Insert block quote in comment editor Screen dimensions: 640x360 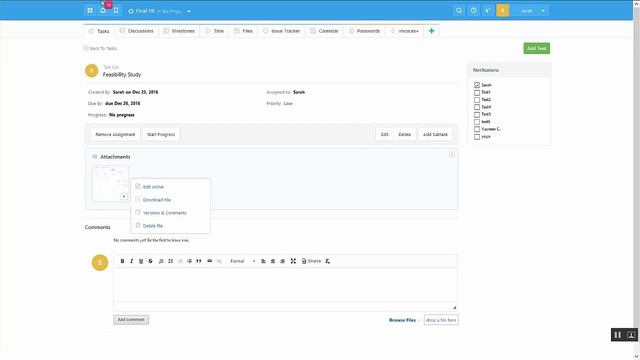tap(199, 261)
